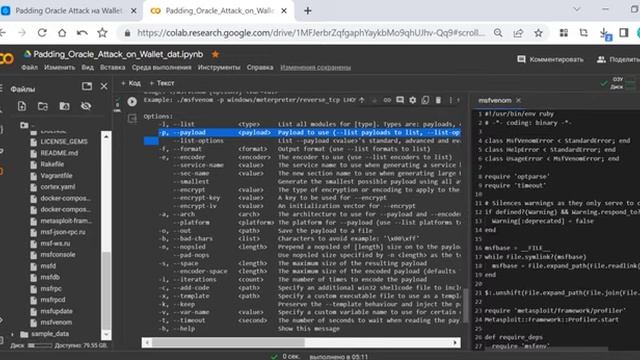
Task: Star the notebook next to its title
Action: [215, 54]
